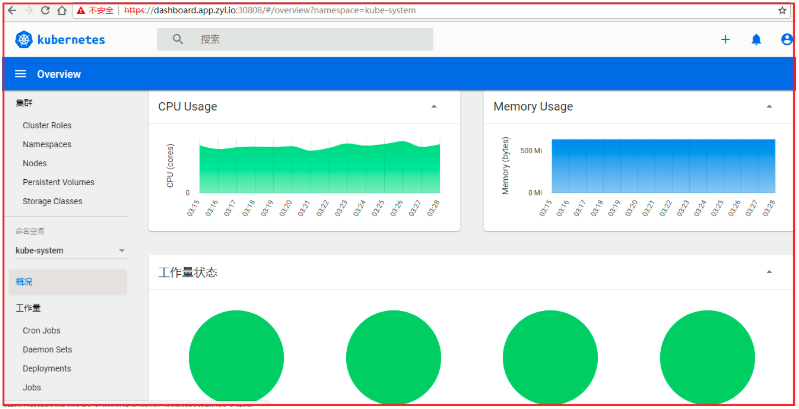Go back with browser arrow
Image resolution: width=799 pixels, height=409 pixels.
click(x=12, y=10)
